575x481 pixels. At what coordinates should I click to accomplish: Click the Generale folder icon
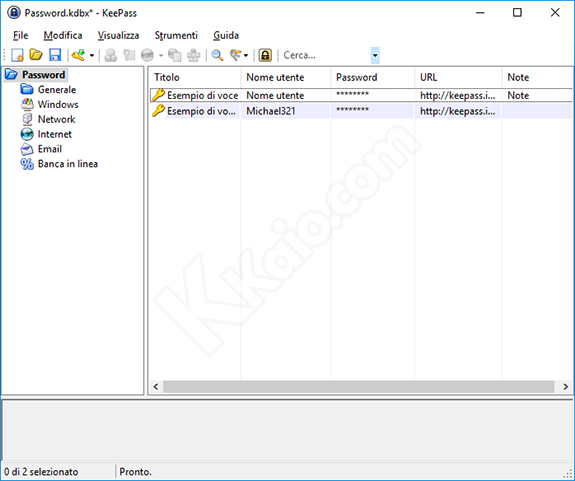tap(27, 89)
